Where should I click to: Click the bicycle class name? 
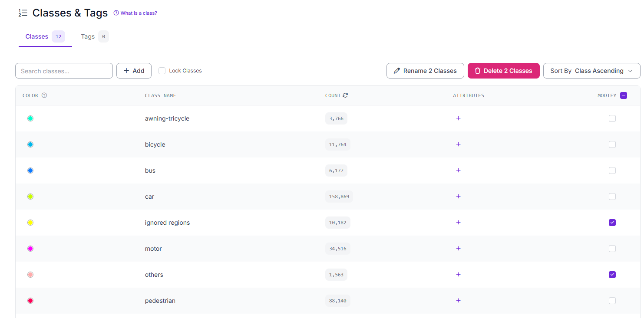click(155, 144)
